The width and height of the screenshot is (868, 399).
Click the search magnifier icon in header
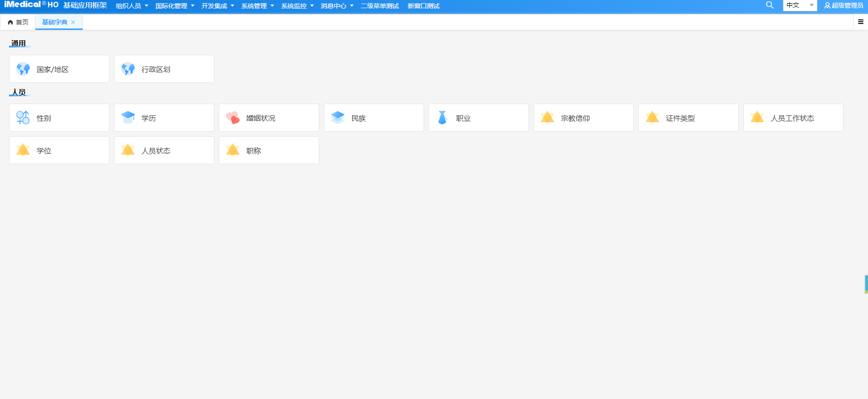[769, 5]
